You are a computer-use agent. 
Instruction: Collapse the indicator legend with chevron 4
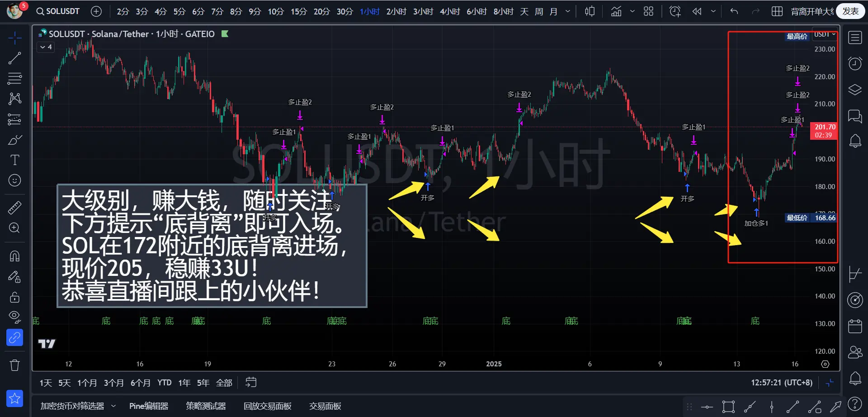click(46, 47)
